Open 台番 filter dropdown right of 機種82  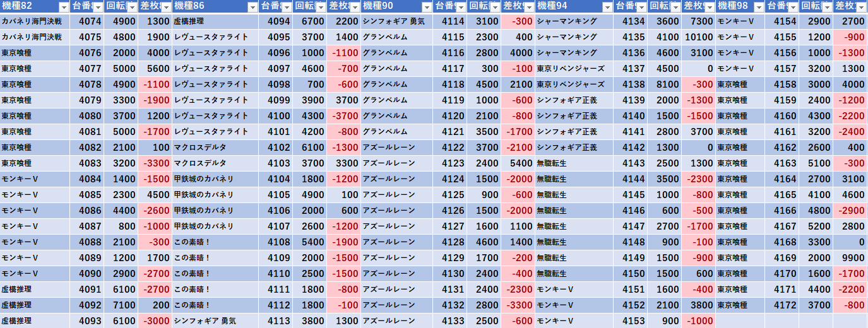(97, 7)
